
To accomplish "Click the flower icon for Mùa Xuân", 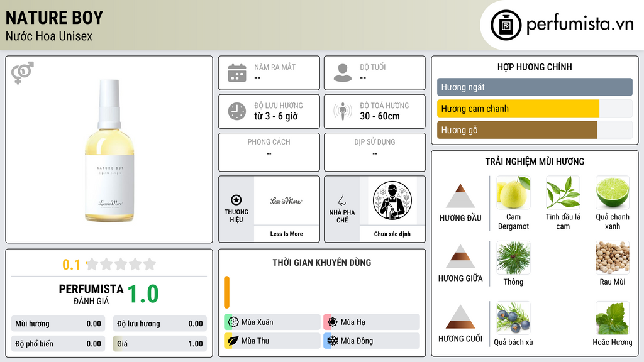I will click(233, 322).
